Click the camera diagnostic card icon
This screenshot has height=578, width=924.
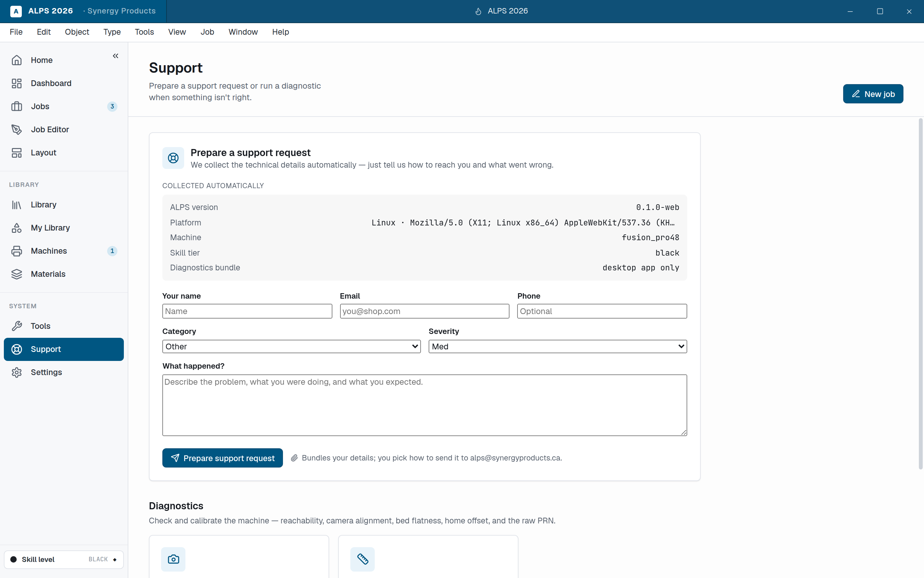tap(173, 559)
